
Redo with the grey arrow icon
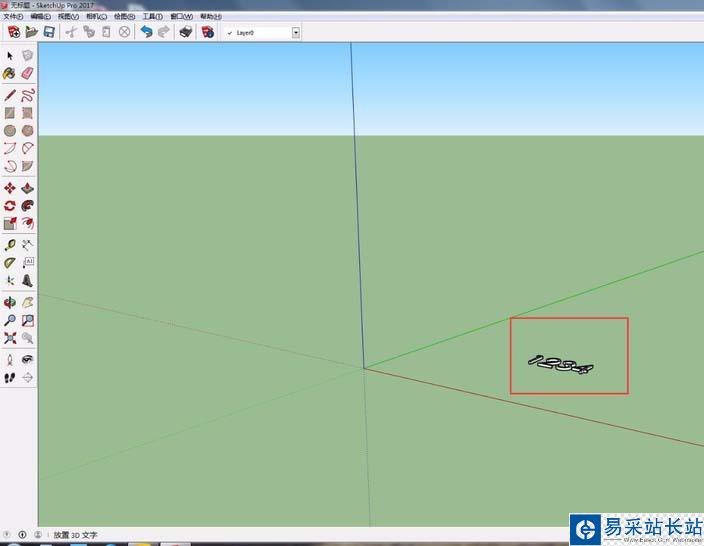point(164,32)
